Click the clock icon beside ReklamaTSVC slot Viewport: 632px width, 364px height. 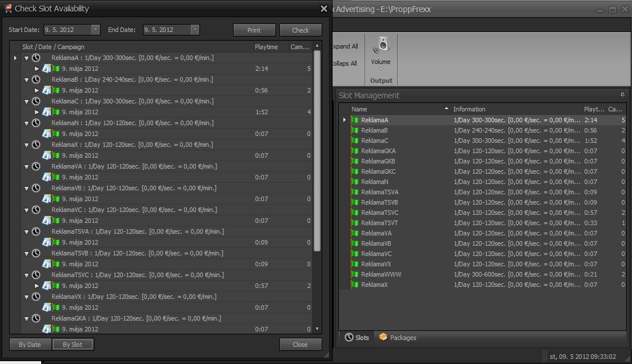36,275
